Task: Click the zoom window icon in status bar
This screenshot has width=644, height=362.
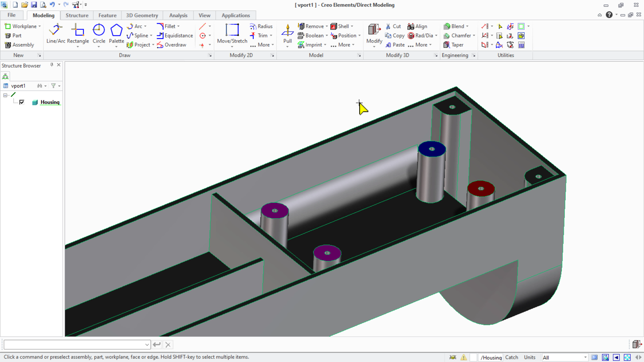Action: tap(605, 357)
